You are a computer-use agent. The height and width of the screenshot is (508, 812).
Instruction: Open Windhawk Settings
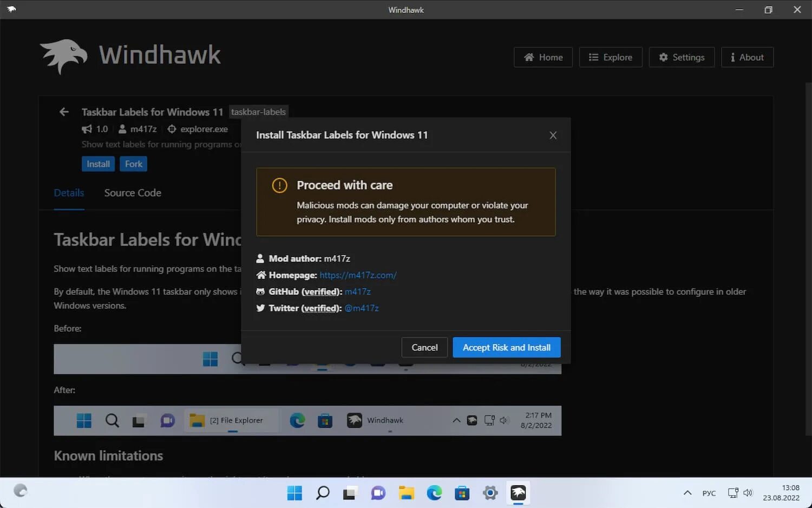pos(682,57)
